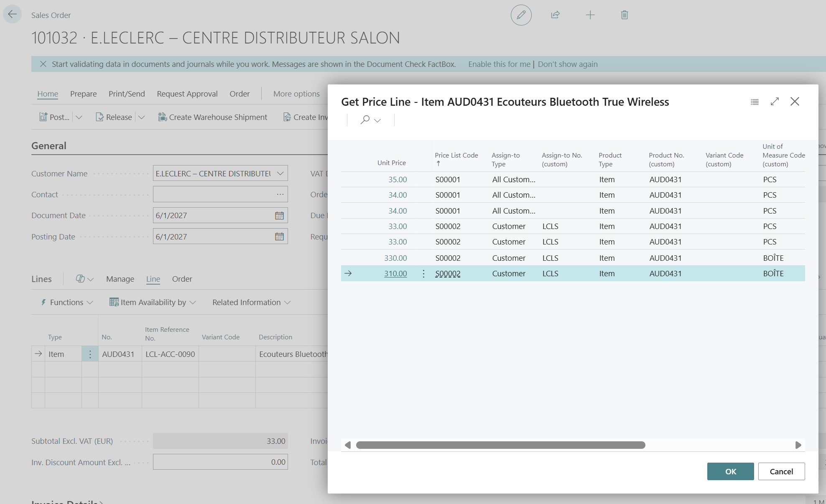Click the Post action icon
The height and width of the screenshot is (504, 826).
coord(43,117)
